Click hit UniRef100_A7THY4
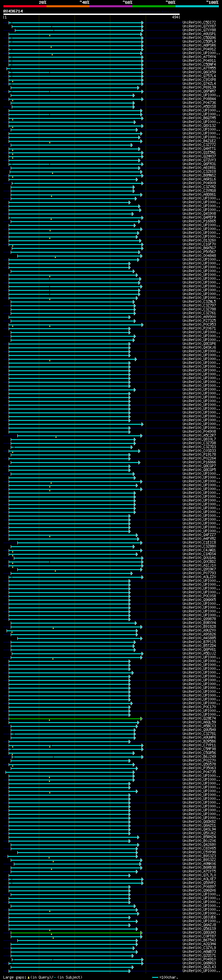The image size is (222, 980). coord(199,57)
